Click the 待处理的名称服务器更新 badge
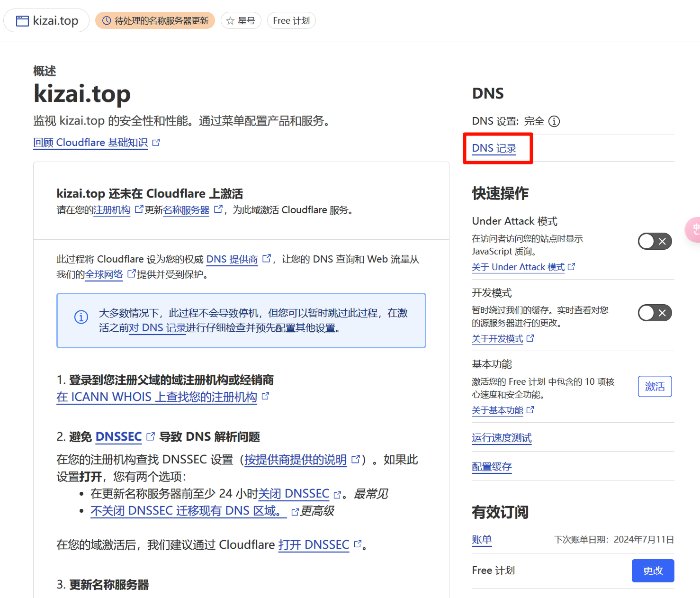The width and height of the screenshot is (700, 598). point(155,21)
